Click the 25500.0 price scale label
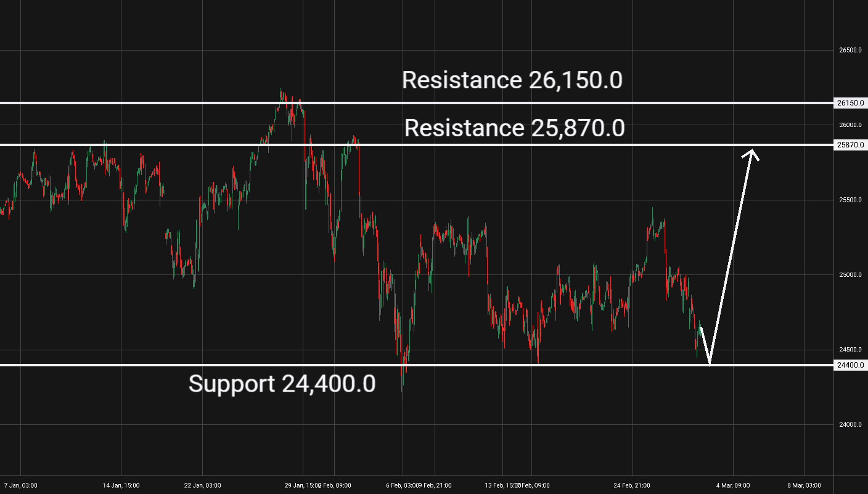 click(850, 200)
